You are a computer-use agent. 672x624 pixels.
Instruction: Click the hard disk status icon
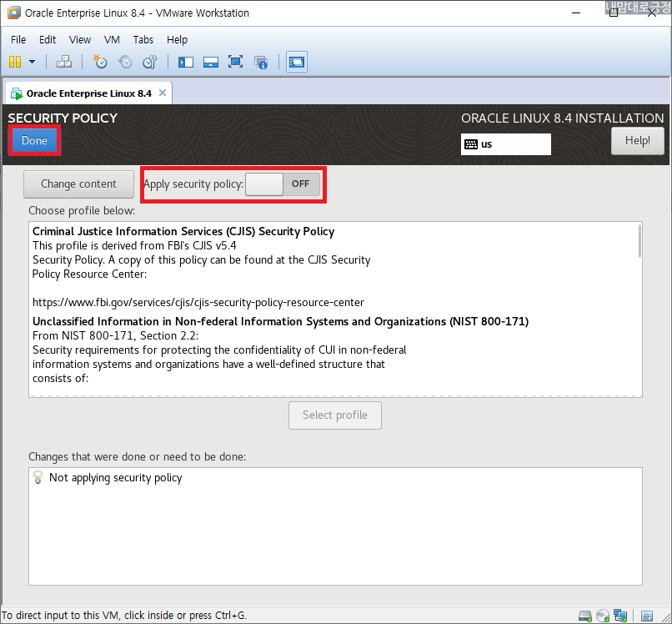click(585, 616)
